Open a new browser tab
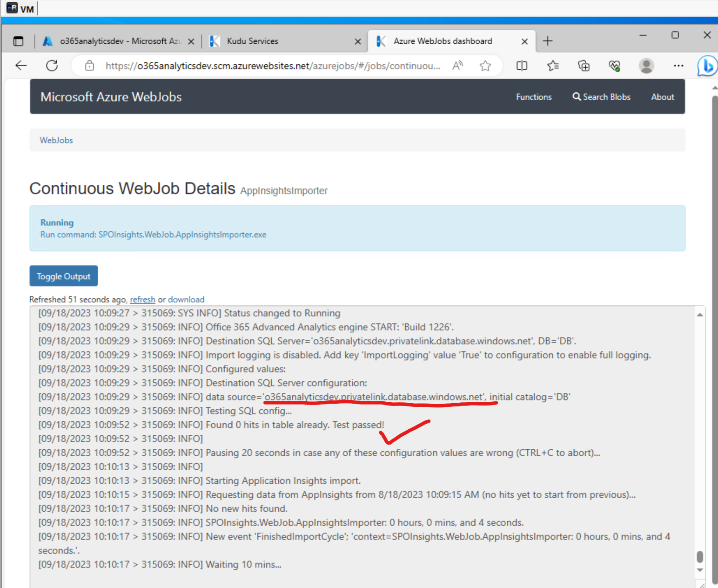This screenshot has height=588, width=718. pos(548,41)
